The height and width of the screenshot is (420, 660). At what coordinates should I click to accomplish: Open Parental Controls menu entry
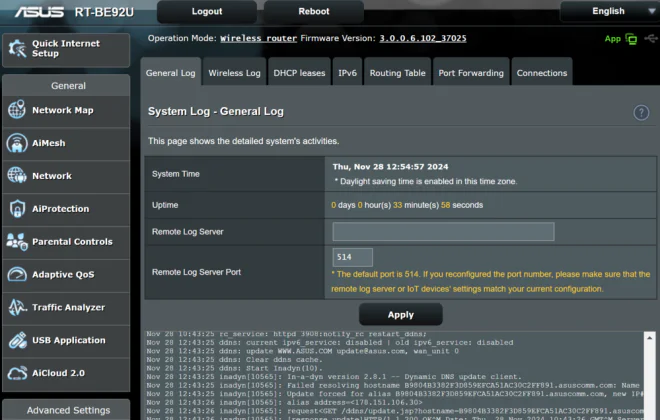coord(66,242)
